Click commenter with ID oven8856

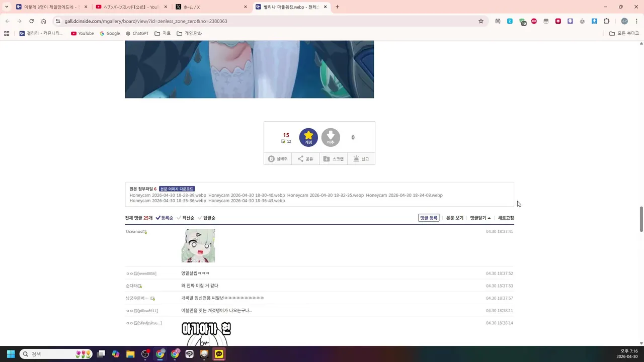pos(141,274)
